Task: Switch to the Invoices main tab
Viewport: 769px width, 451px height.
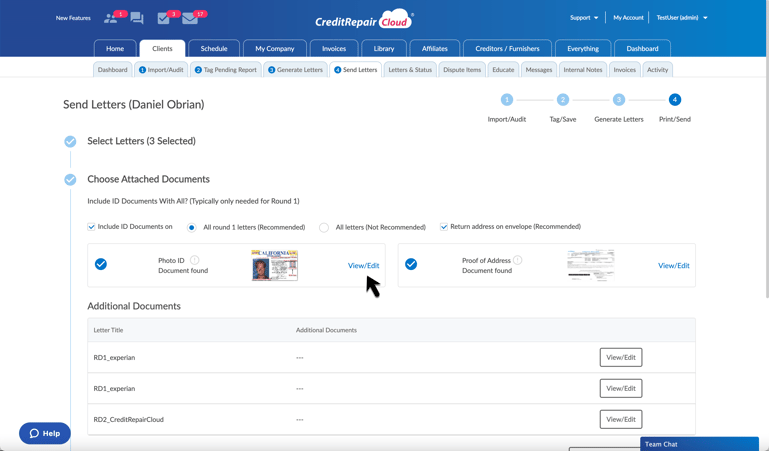Action: click(x=334, y=48)
